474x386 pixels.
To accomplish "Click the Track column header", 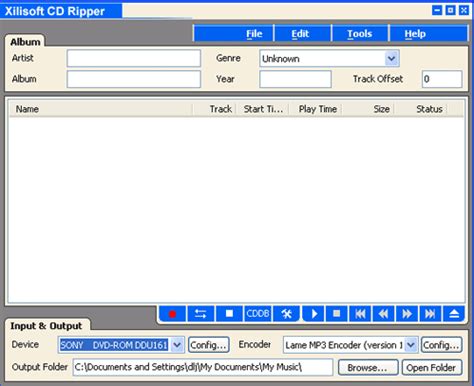I will (x=214, y=109).
